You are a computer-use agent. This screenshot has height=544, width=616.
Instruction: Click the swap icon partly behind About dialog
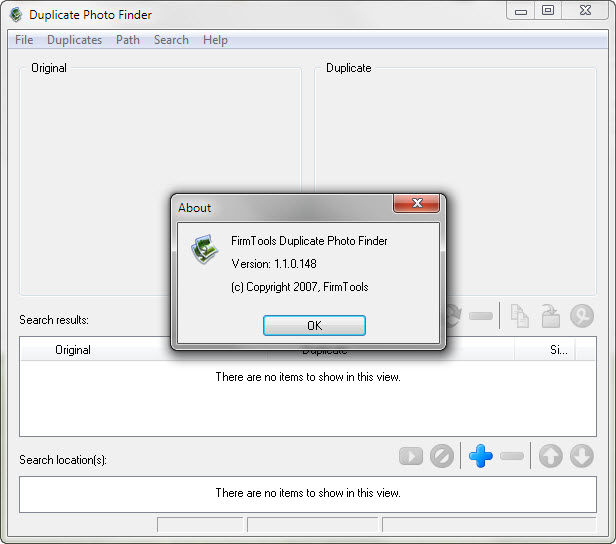pyautogui.click(x=454, y=316)
